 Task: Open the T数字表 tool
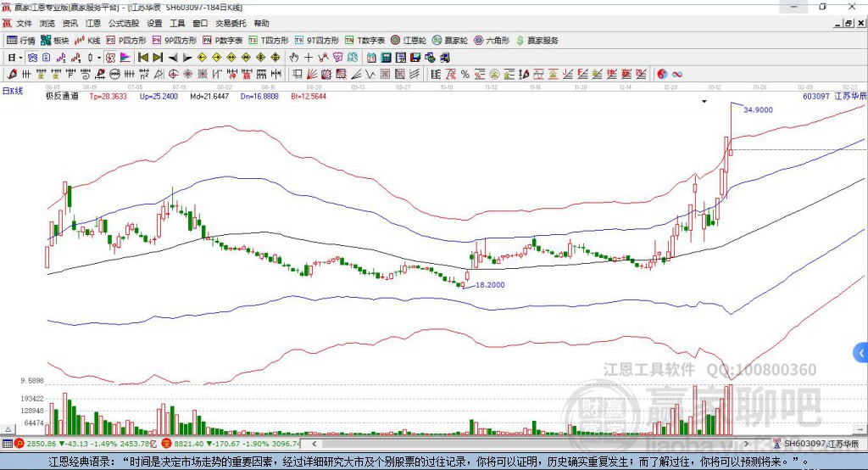[364, 41]
